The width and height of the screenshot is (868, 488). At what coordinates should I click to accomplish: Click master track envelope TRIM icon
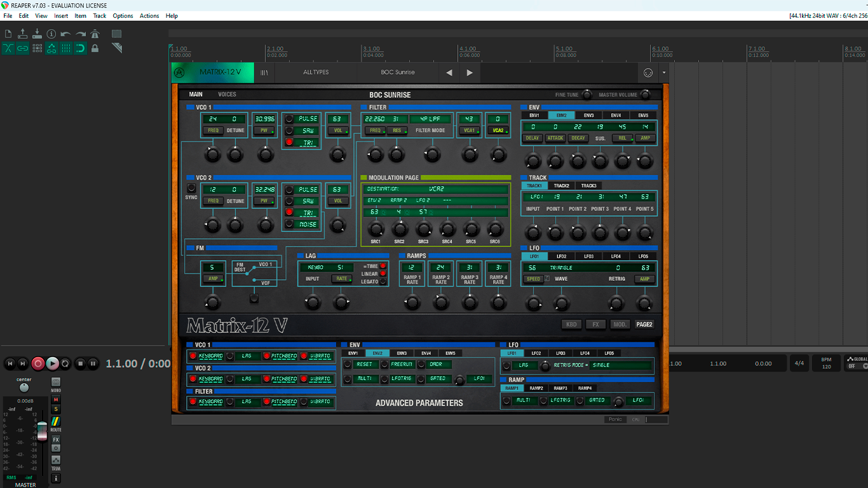coord(56,460)
